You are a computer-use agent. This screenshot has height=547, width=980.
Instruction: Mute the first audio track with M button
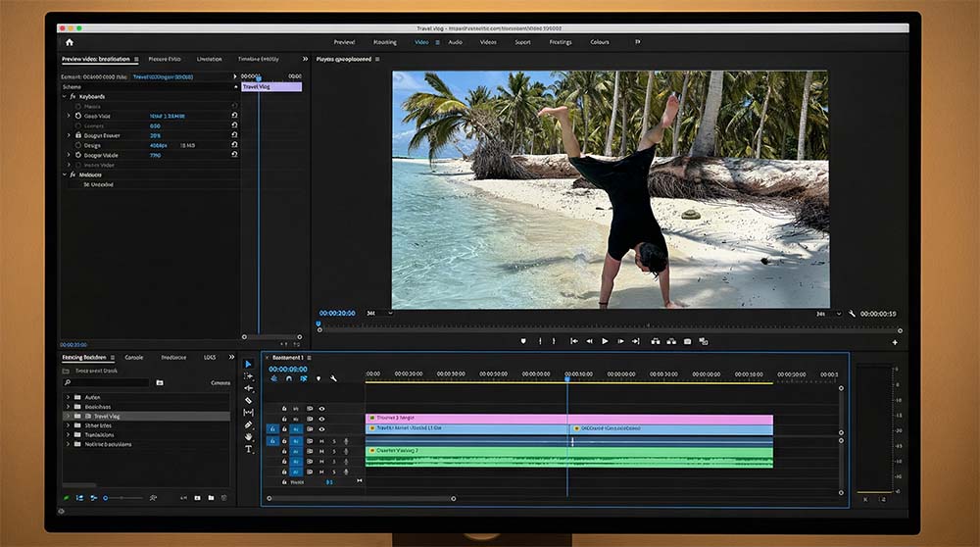[321, 441]
